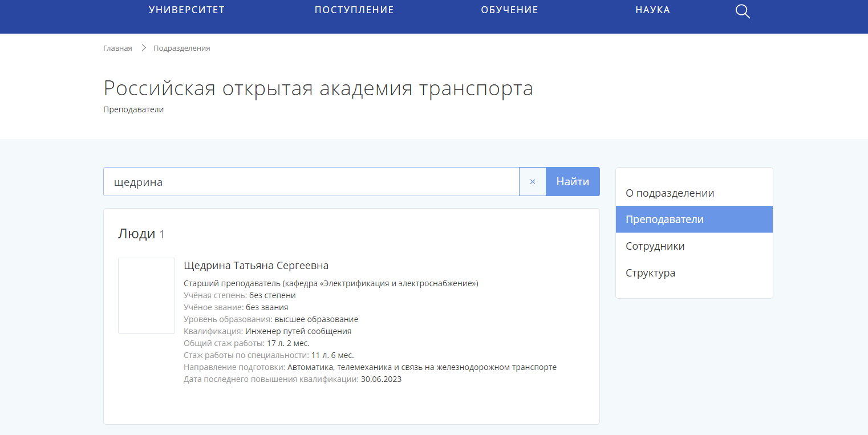The height and width of the screenshot is (435, 868).
Task: Click the Найти search button
Action: [x=573, y=182]
